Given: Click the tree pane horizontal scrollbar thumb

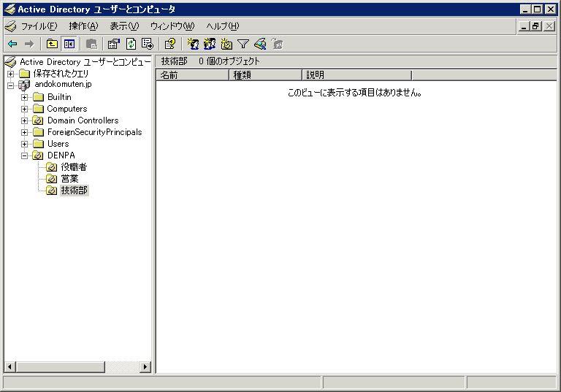Looking at the screenshot, I should 60,366.
